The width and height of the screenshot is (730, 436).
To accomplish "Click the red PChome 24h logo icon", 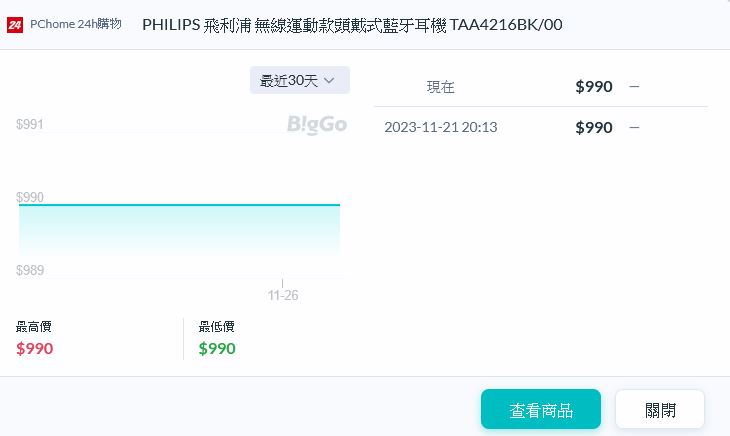I will (x=15, y=24).
